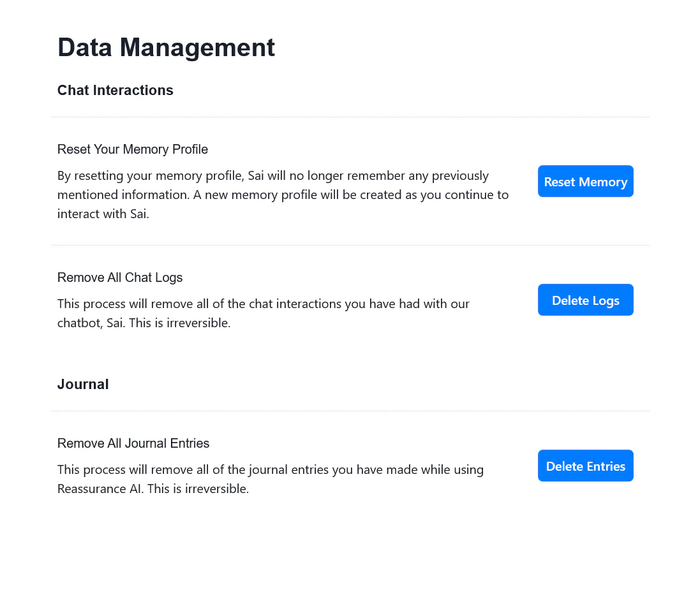Click the Delete Entries button
Viewport: 700px width, 604px height.
tap(585, 466)
